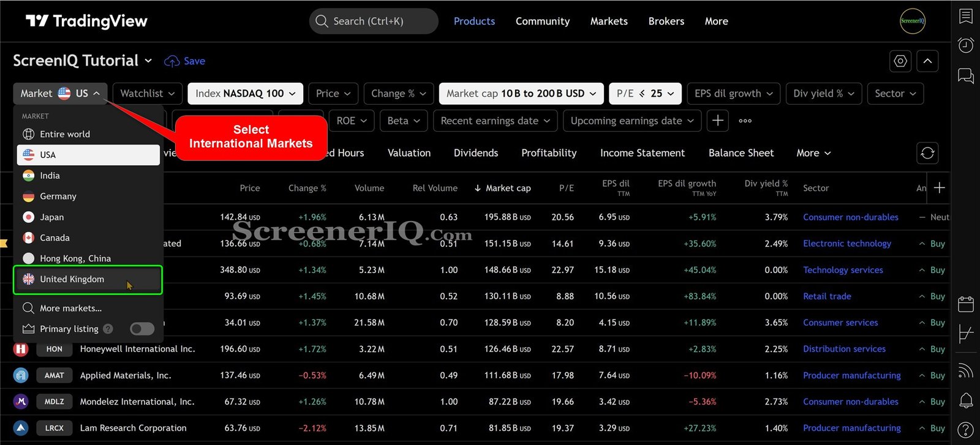Open the Div yield % filter dropdown
Viewport: 980px width, 445px height.
point(824,94)
